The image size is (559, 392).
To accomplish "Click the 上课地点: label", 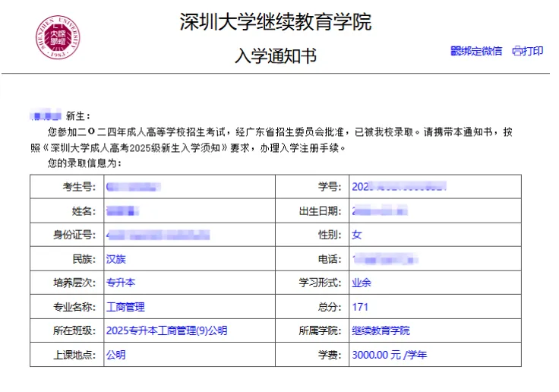I will point(74,355).
